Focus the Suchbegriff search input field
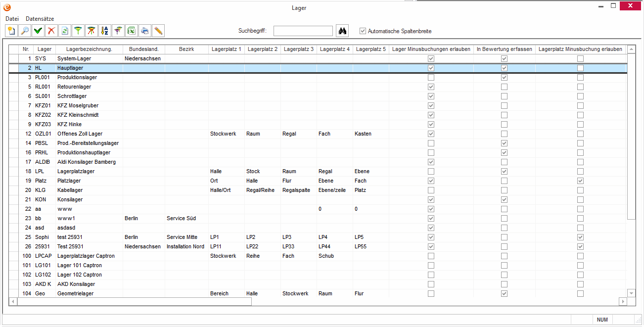 pos(303,31)
